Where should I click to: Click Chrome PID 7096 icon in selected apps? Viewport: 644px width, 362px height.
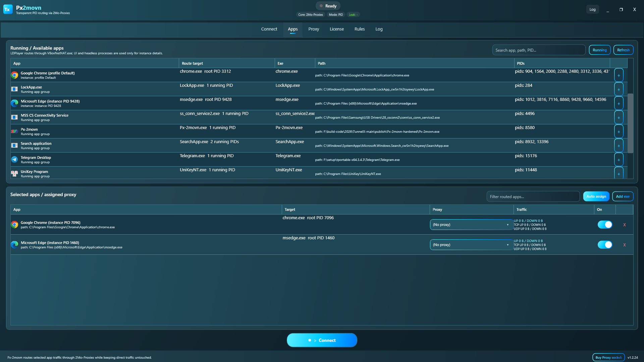click(14, 225)
